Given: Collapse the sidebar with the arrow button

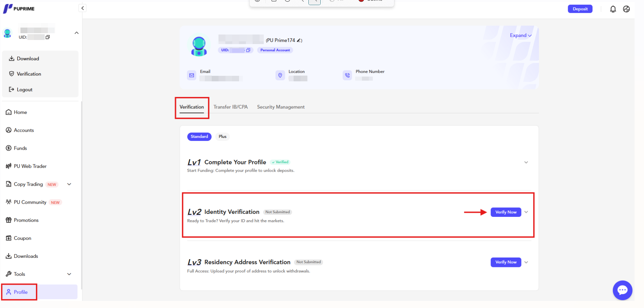Looking at the screenshot, I should [82, 8].
